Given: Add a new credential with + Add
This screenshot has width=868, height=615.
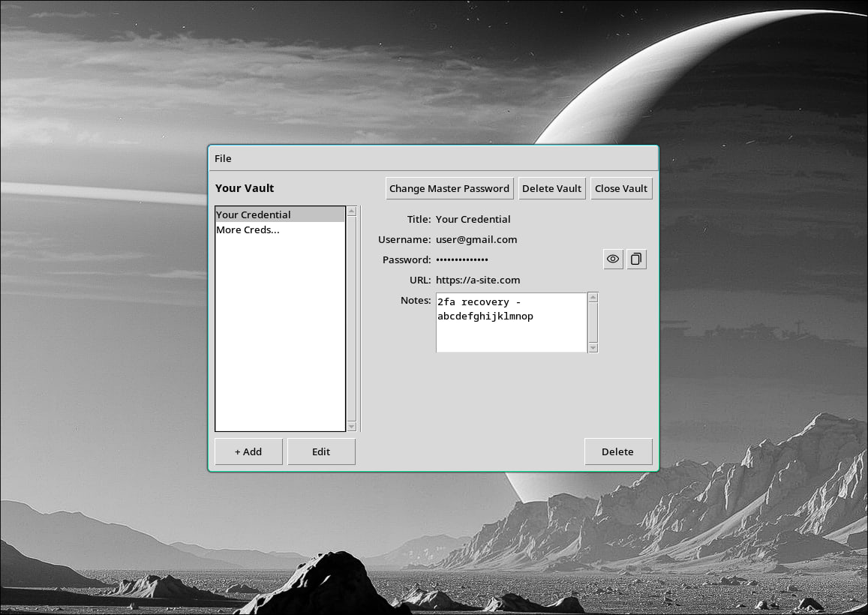Looking at the screenshot, I should (248, 451).
